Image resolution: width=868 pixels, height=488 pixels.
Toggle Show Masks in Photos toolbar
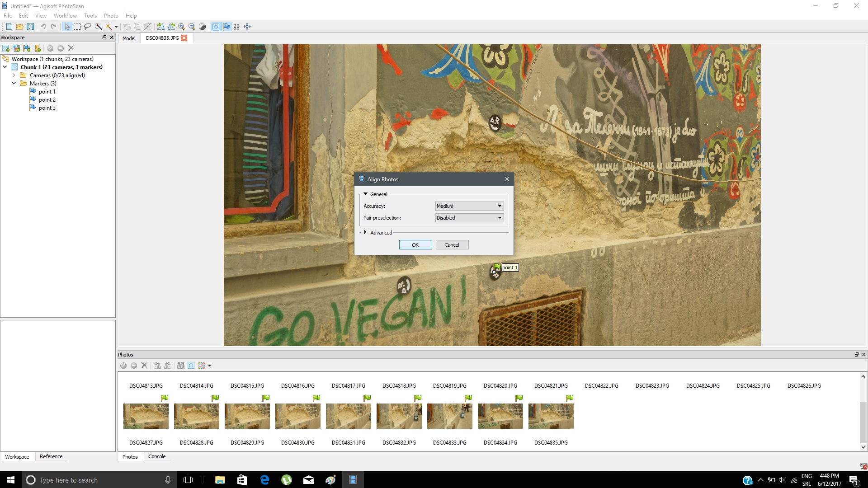click(191, 366)
